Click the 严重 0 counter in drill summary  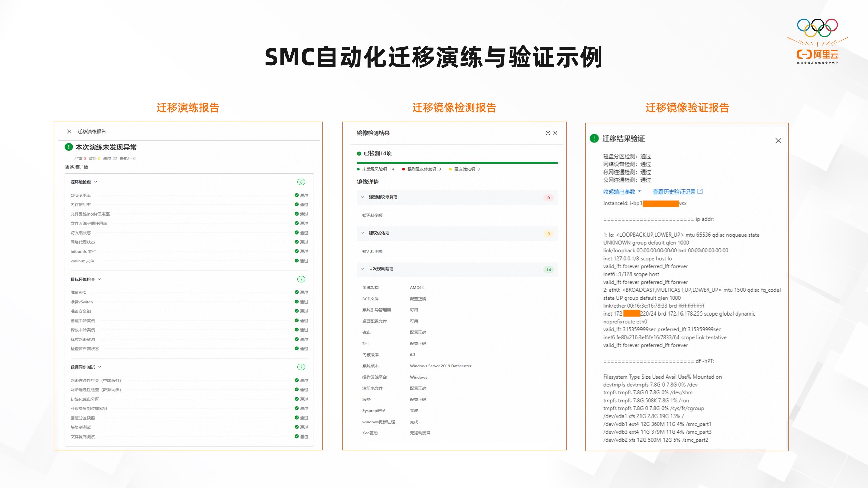80,159
